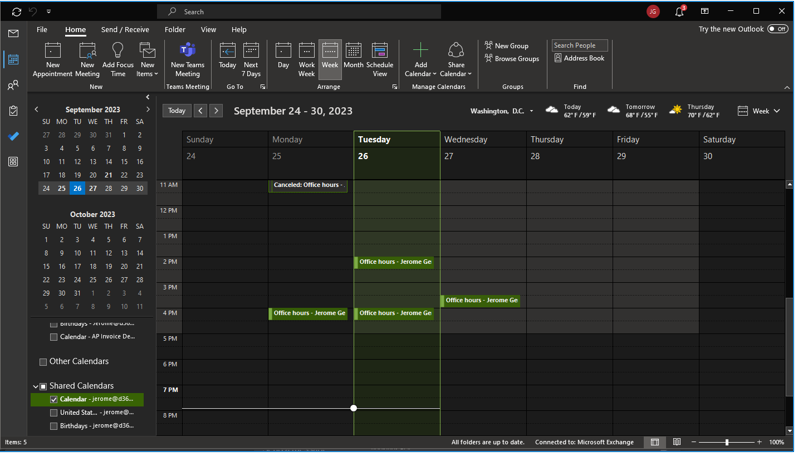The image size is (796, 454).
Task: Select Schedule View in ribbon
Action: [x=380, y=58]
